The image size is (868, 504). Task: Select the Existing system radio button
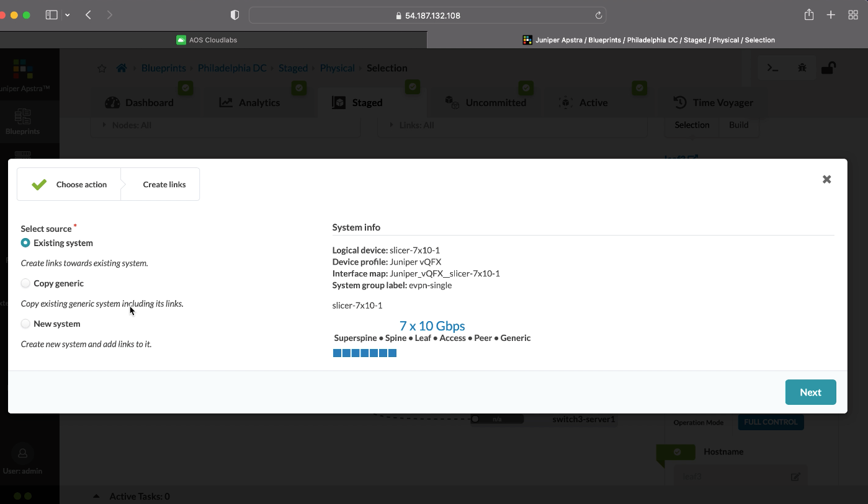[x=25, y=243]
